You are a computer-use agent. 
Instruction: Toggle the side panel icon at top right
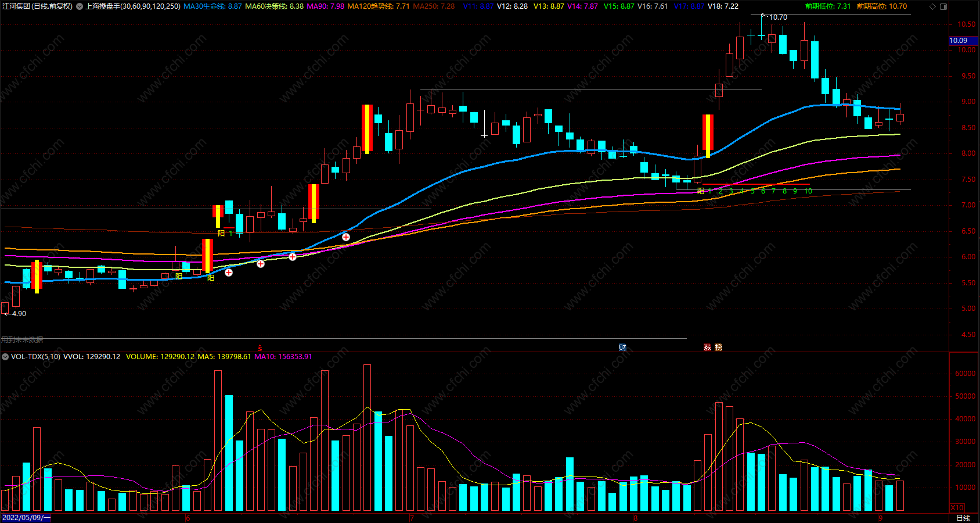point(943,6)
